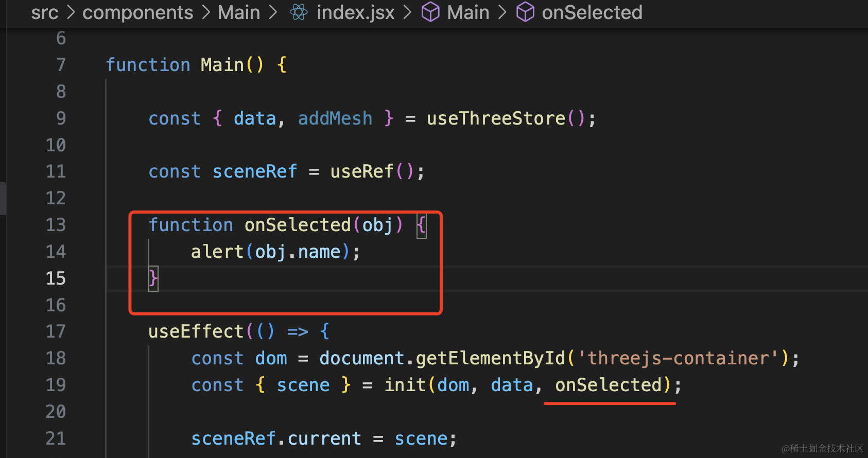
Task: Click line number 17 in gutter
Action: 56,331
